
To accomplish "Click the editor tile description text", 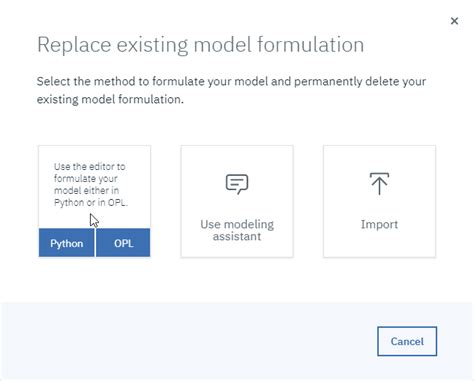I will pos(91,184).
